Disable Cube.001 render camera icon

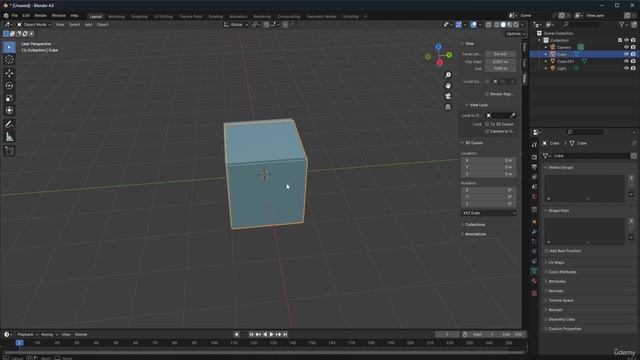[633, 61]
